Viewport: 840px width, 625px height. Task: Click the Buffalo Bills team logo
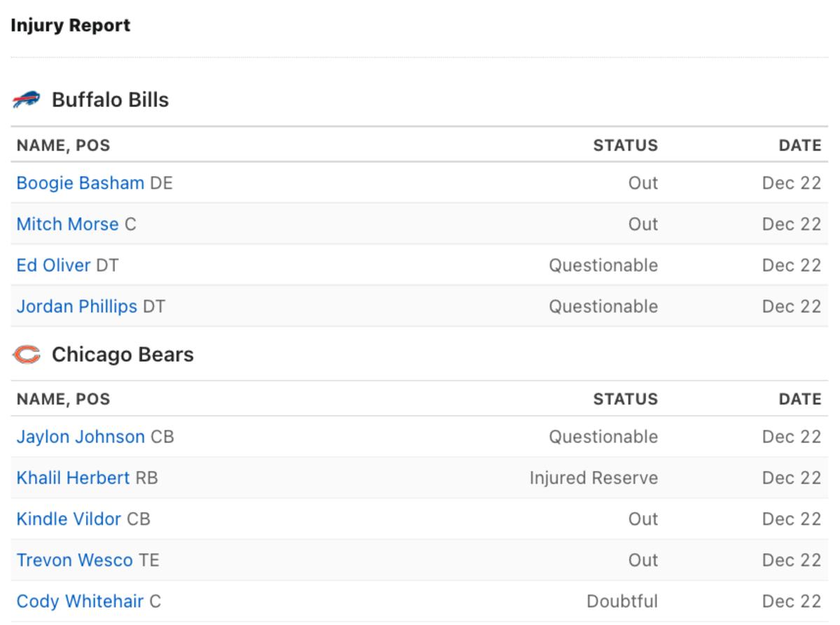coord(27,100)
